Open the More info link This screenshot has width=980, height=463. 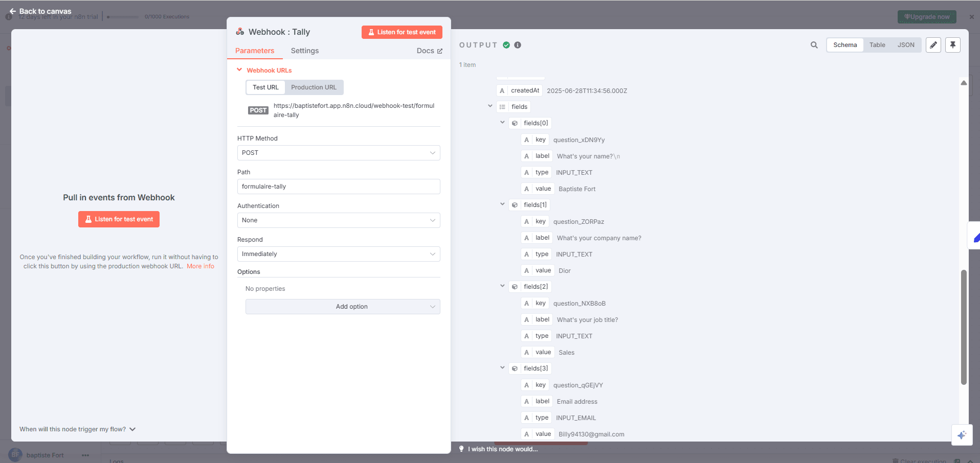[x=201, y=266]
